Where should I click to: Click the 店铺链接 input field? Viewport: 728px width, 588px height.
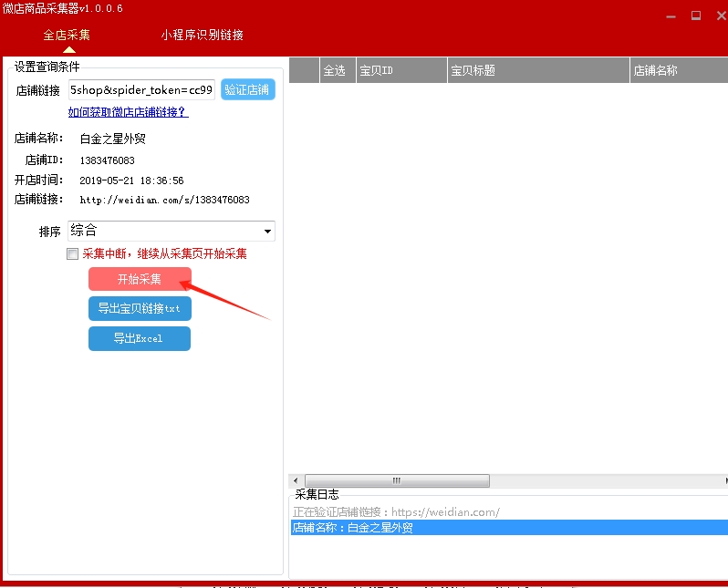coord(141,89)
